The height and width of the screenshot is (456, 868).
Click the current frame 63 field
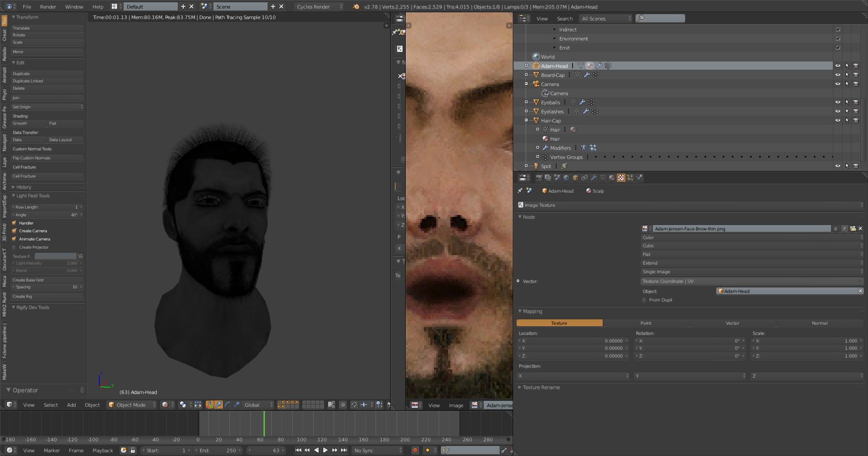click(x=266, y=450)
